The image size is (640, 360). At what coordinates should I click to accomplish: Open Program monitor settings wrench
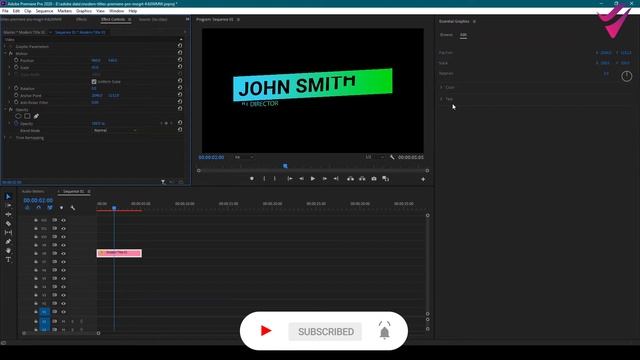point(392,157)
